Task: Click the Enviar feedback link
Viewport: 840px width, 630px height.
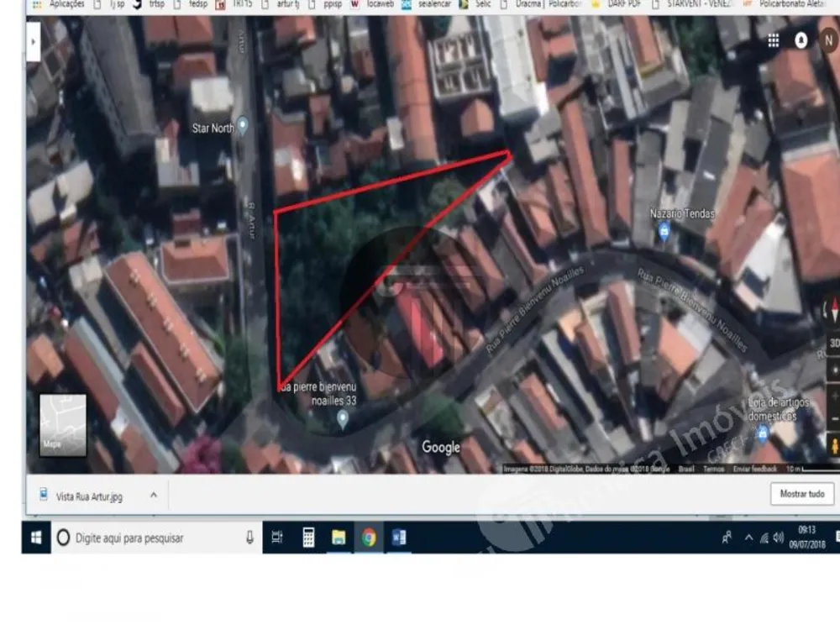Action: [x=755, y=469]
